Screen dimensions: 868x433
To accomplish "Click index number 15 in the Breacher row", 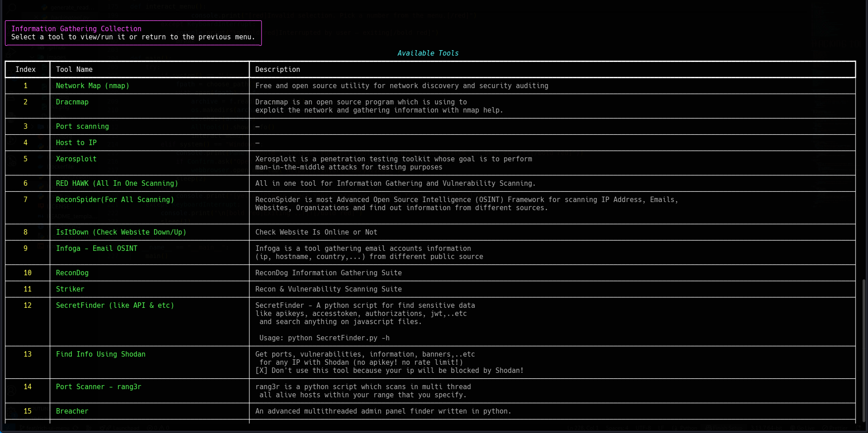I will (28, 411).
